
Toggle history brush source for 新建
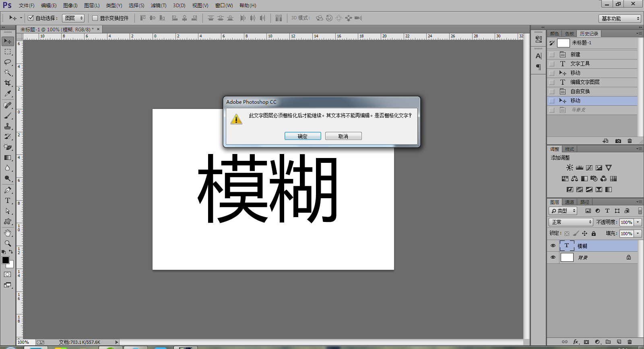point(552,54)
